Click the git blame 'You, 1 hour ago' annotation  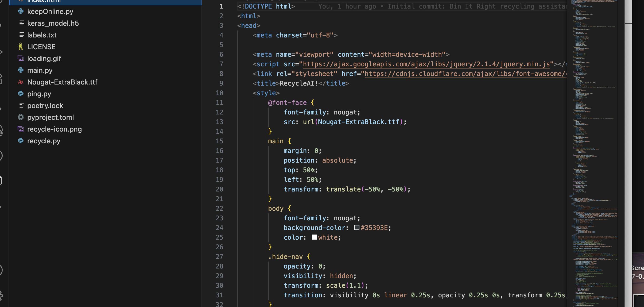pyautogui.click(x=347, y=6)
